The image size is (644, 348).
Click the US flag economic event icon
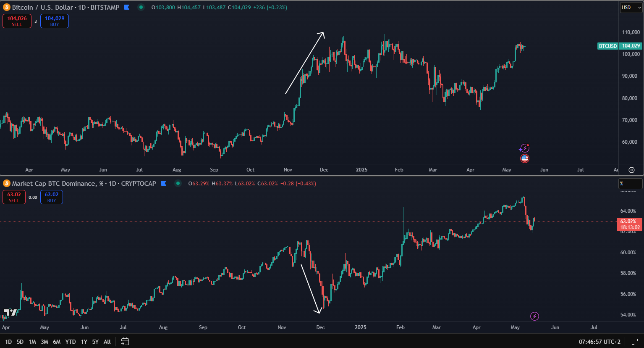pyautogui.click(x=525, y=158)
